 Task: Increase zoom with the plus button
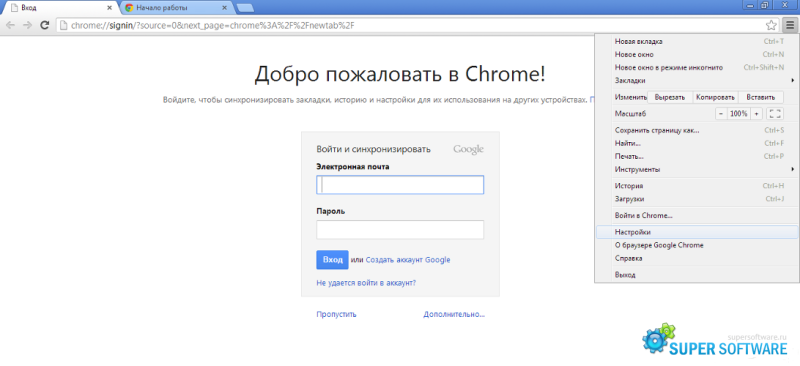coord(756,114)
